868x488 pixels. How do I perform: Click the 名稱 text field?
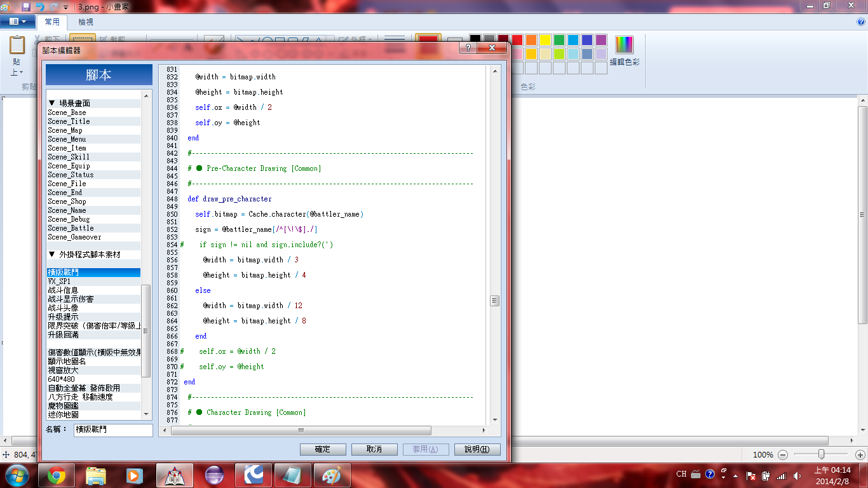point(113,430)
